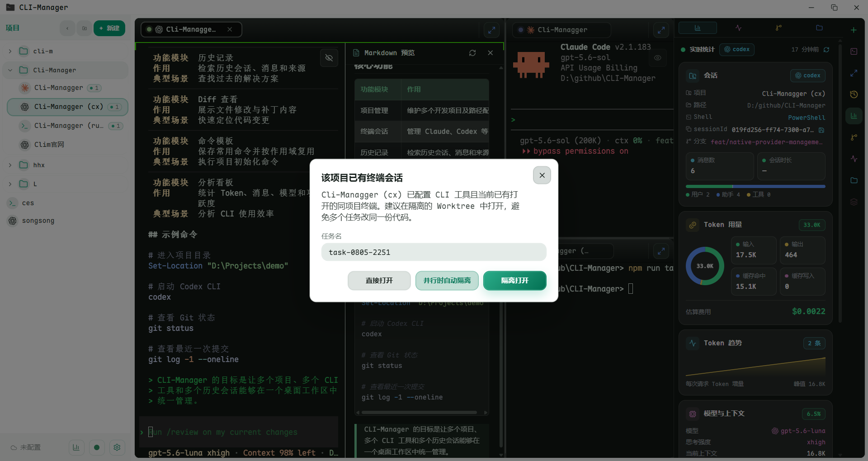This screenshot has width=868, height=461.
Task: Choose 并行时自动隔离 option
Action: click(x=447, y=281)
